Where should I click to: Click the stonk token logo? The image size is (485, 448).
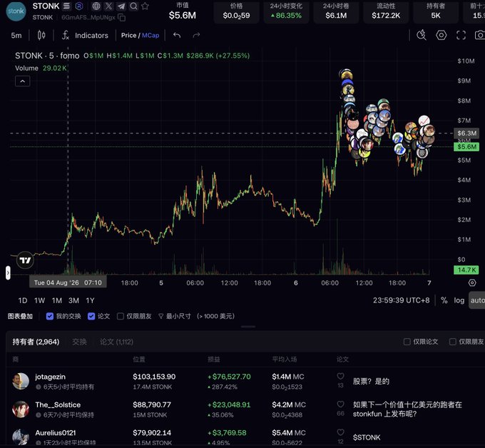pos(16,11)
